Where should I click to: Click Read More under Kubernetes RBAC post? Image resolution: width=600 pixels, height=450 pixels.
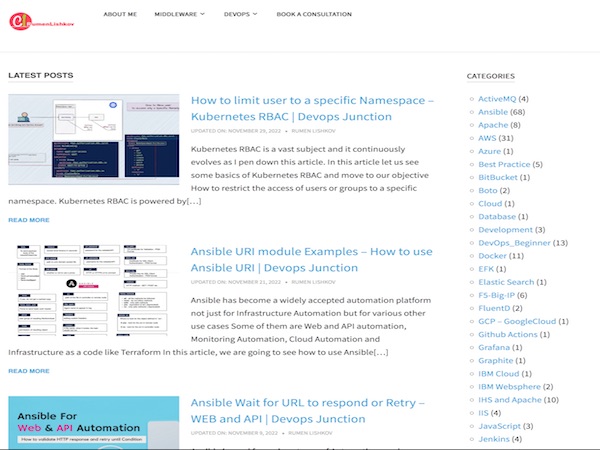click(28, 219)
